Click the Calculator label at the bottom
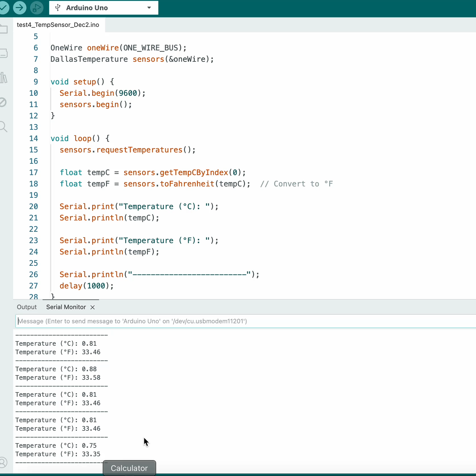 pyautogui.click(x=129, y=468)
